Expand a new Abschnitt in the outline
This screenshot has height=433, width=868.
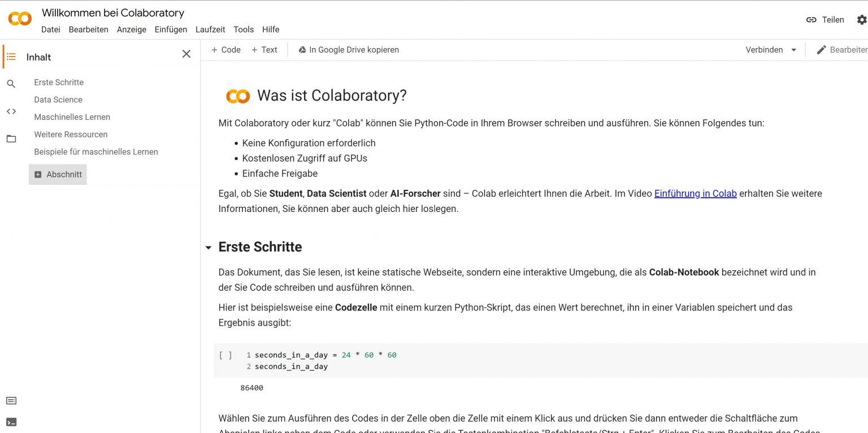58,174
